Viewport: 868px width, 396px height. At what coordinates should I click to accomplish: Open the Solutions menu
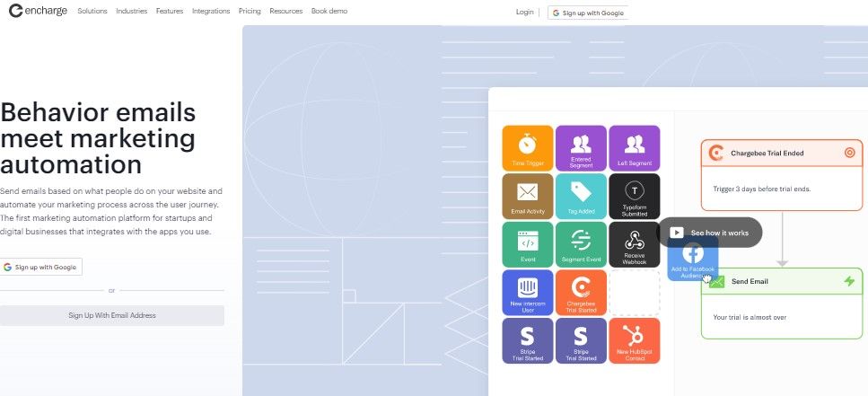pos(92,11)
